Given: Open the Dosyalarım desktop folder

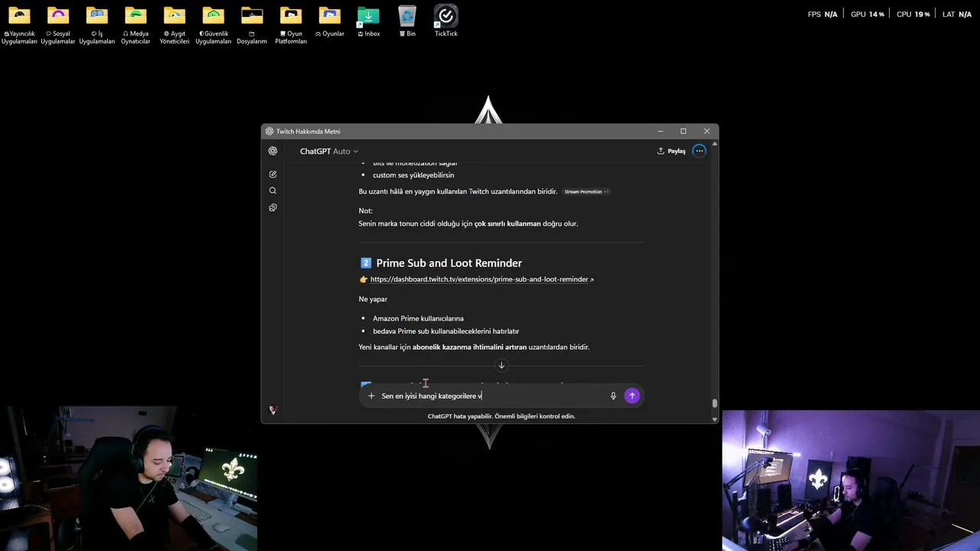Looking at the screenshot, I should pos(252,24).
